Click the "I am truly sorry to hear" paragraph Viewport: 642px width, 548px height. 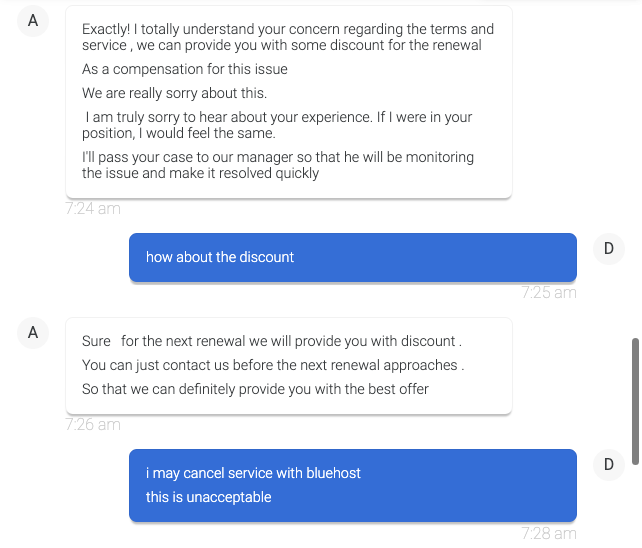tap(277, 125)
